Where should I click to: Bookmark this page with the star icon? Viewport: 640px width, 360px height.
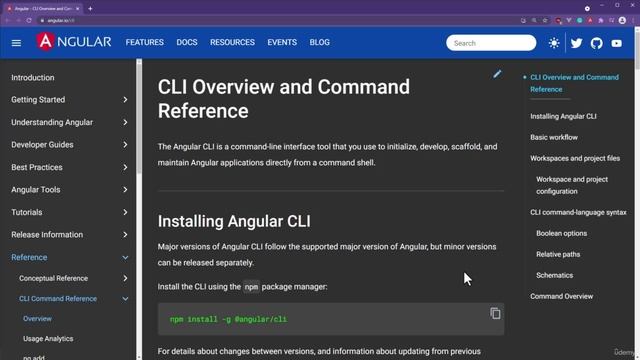545,20
